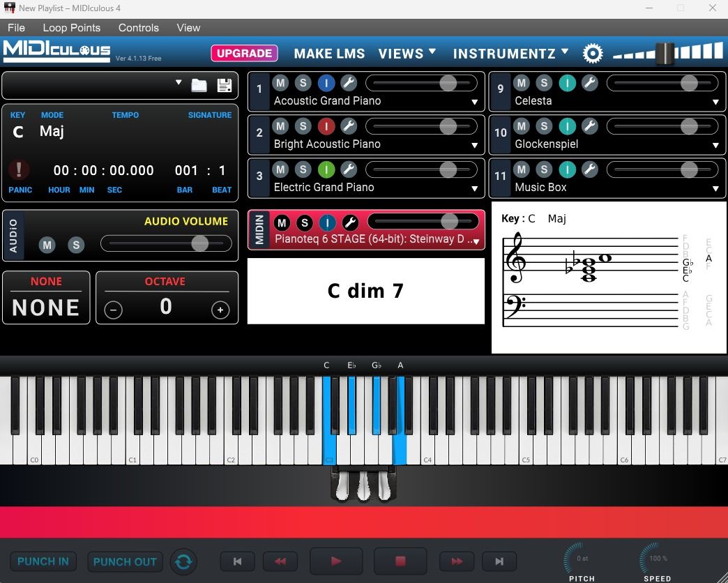Image resolution: width=728 pixels, height=583 pixels.
Task: Mute track 1 Acoustic Grand Piano
Action: click(280, 83)
